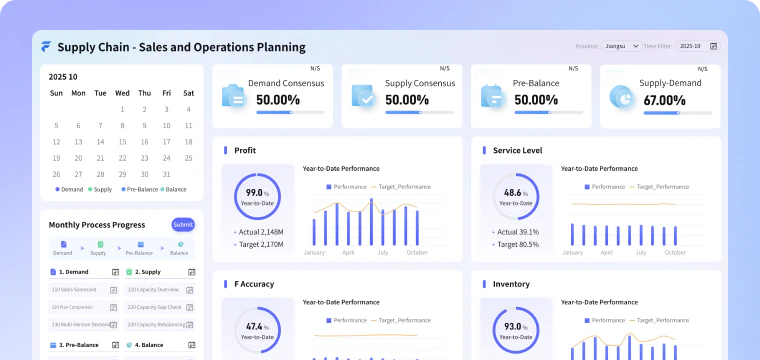
Task: Click 'Target 80.5%' in Service Level
Action: [518, 245]
